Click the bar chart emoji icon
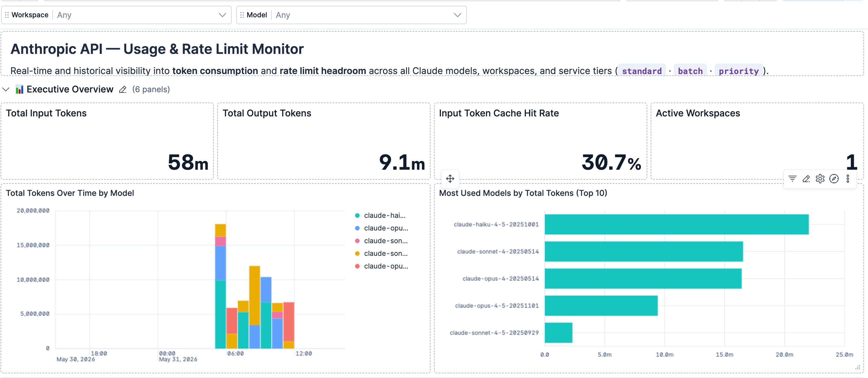Viewport: 868px width, 378px height. 20,89
